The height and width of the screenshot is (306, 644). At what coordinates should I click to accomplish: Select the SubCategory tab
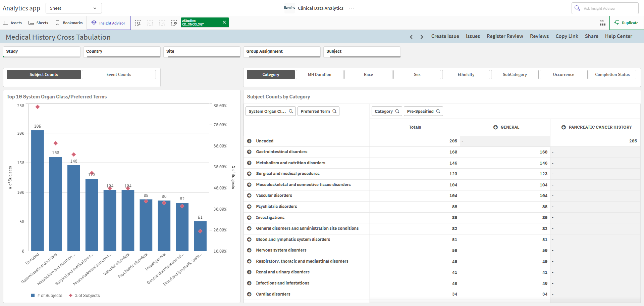[515, 75]
